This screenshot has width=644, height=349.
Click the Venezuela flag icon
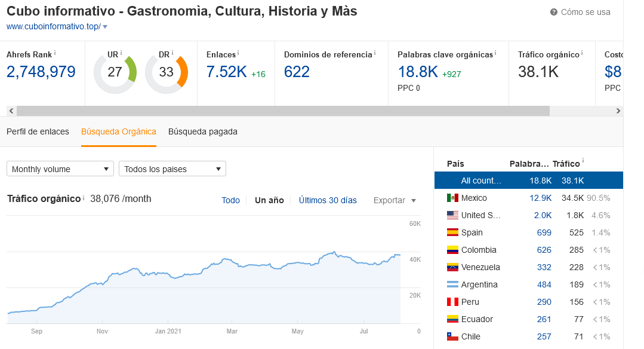click(452, 267)
